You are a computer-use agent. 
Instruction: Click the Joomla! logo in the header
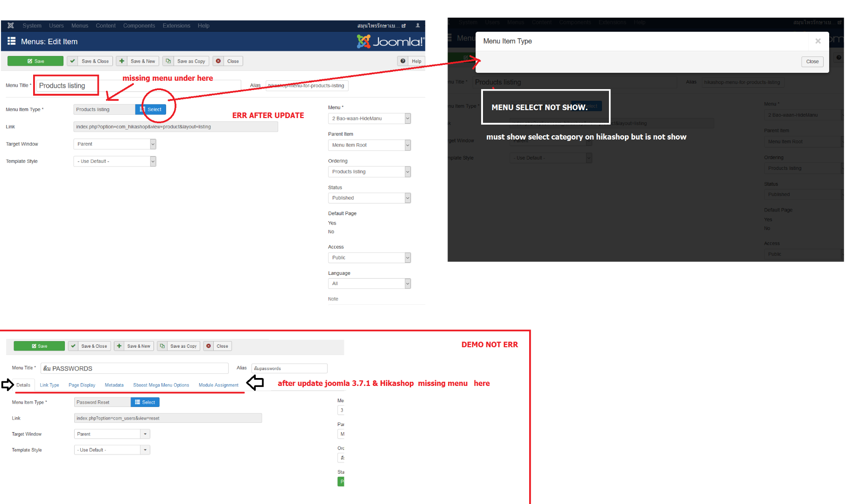pyautogui.click(x=391, y=42)
